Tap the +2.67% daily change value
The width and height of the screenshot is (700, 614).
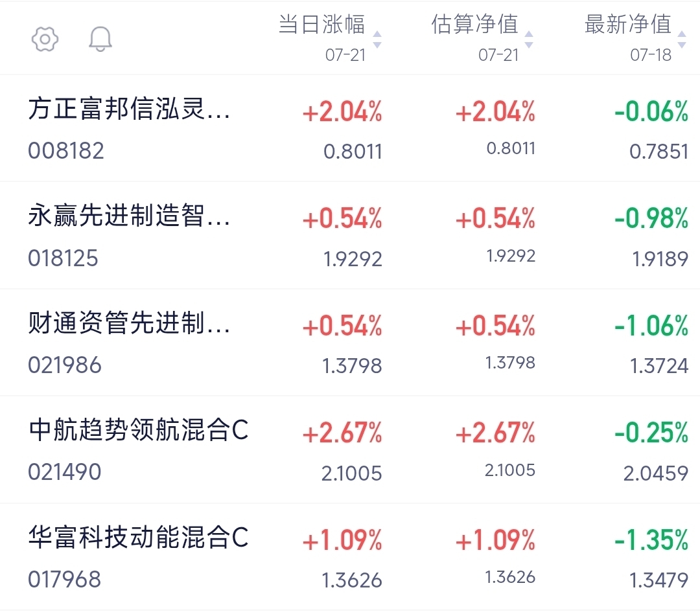point(342,433)
